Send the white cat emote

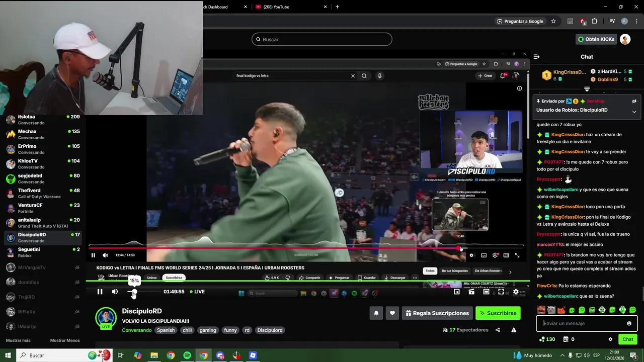click(x=551, y=310)
